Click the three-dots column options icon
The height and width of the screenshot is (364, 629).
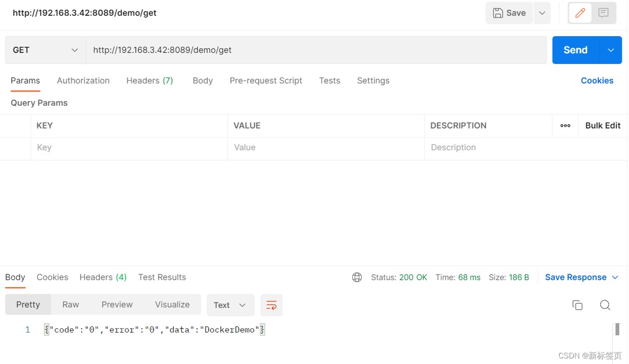565,126
